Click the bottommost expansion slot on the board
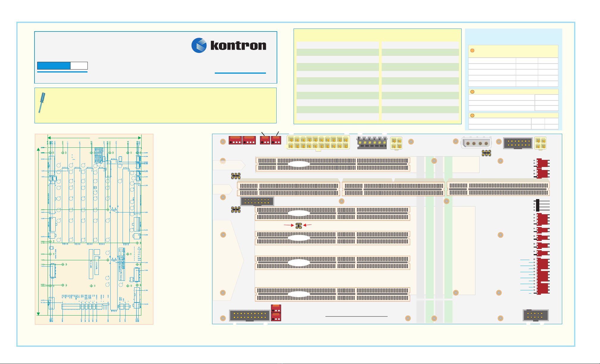The width and height of the screenshot is (600, 364). pyautogui.click(x=333, y=294)
